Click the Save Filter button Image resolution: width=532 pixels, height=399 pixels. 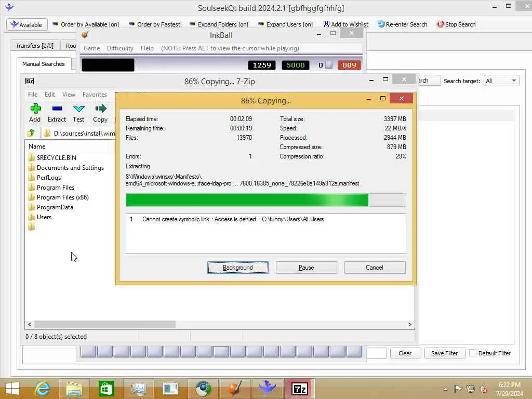tap(445, 353)
